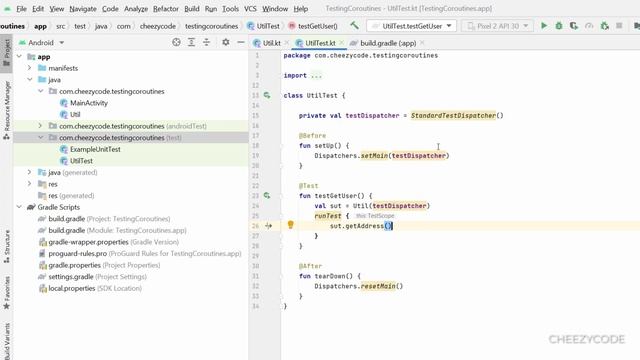Click the cheezycode breadcrumb

(x=158, y=26)
